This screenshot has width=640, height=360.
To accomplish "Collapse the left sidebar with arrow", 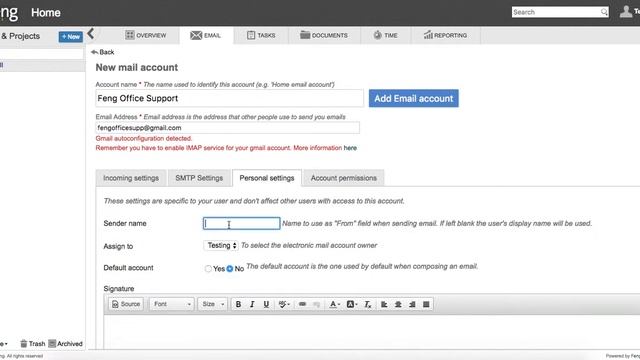I will coord(91,33).
